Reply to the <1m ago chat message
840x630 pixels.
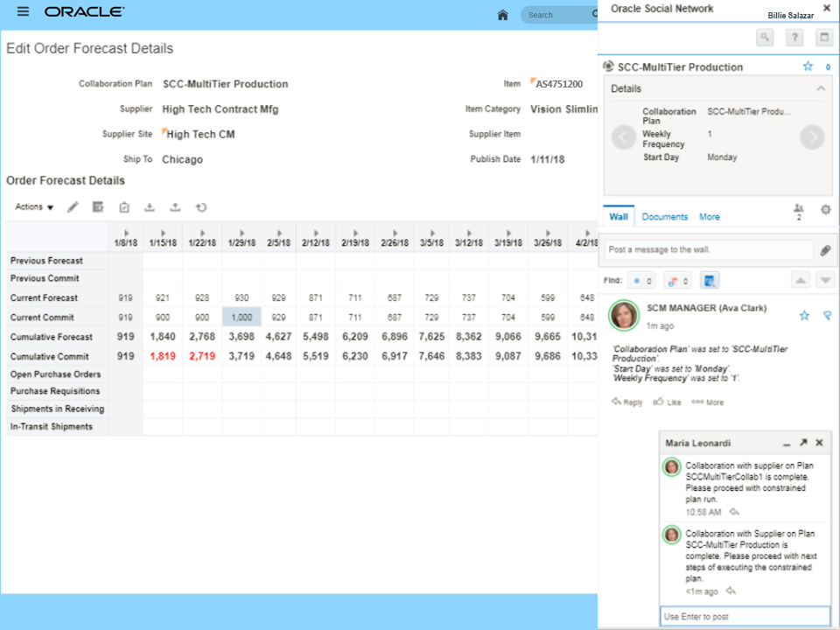[x=731, y=591]
